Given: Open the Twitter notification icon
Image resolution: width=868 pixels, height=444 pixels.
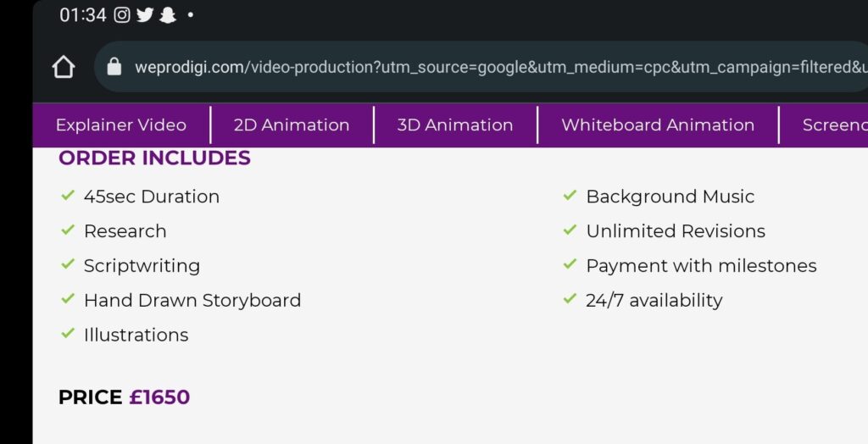Looking at the screenshot, I should (145, 15).
